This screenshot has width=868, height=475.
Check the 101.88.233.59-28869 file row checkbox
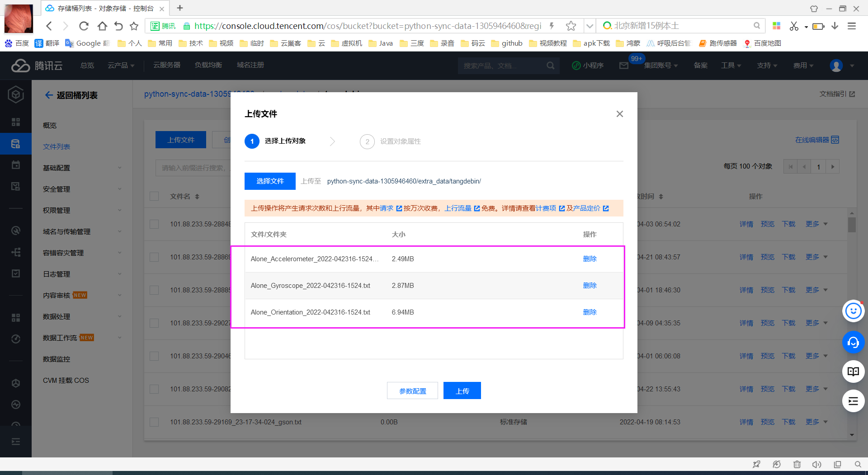154,257
